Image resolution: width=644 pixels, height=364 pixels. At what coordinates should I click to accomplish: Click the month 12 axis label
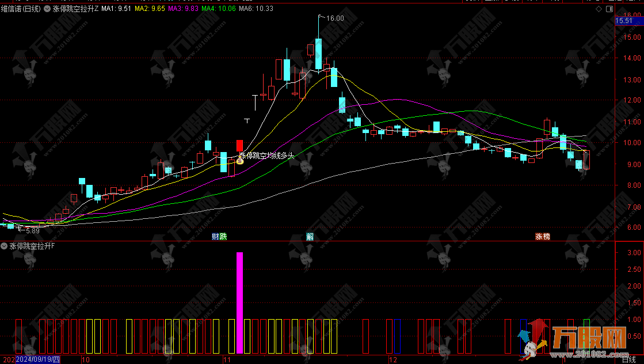coord(393,360)
